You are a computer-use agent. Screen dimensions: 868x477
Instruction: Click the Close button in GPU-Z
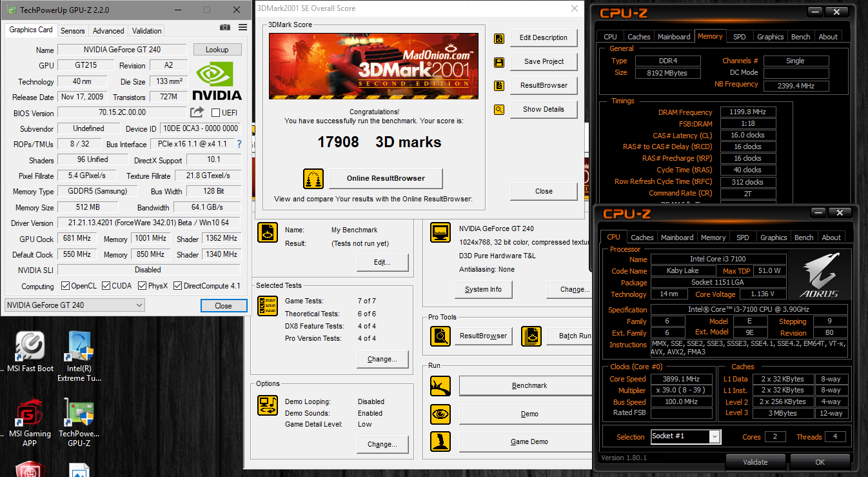(x=223, y=306)
